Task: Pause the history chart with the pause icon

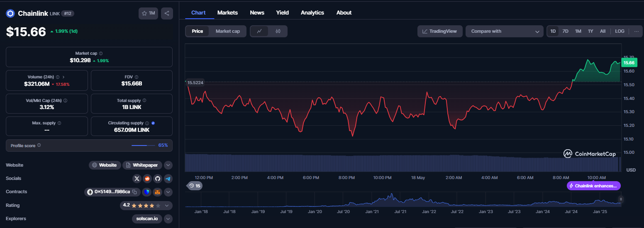Action: point(621,199)
